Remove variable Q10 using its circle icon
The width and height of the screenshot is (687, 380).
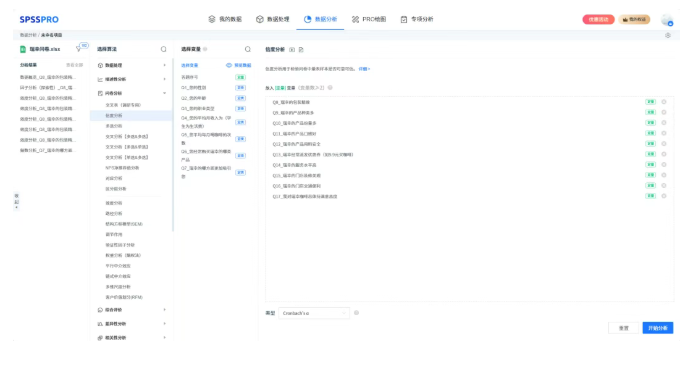tap(664, 123)
